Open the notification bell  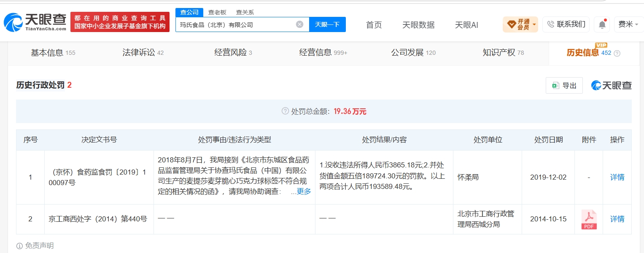(x=602, y=24)
